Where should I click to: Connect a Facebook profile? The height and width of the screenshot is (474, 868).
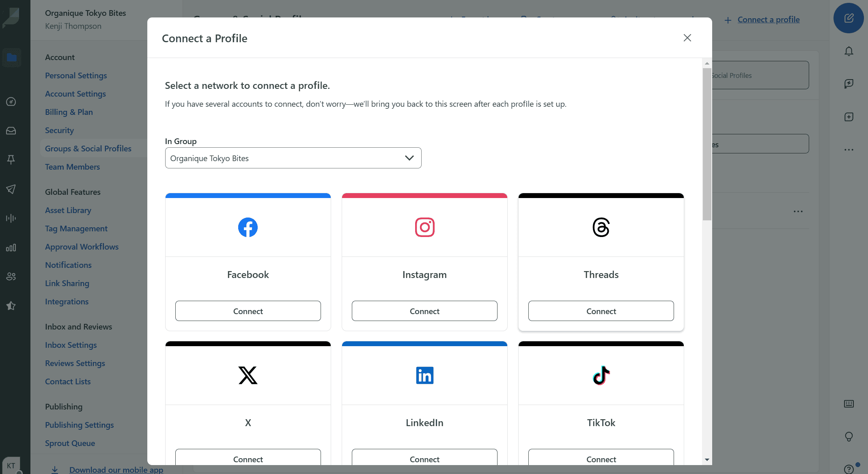248,311
